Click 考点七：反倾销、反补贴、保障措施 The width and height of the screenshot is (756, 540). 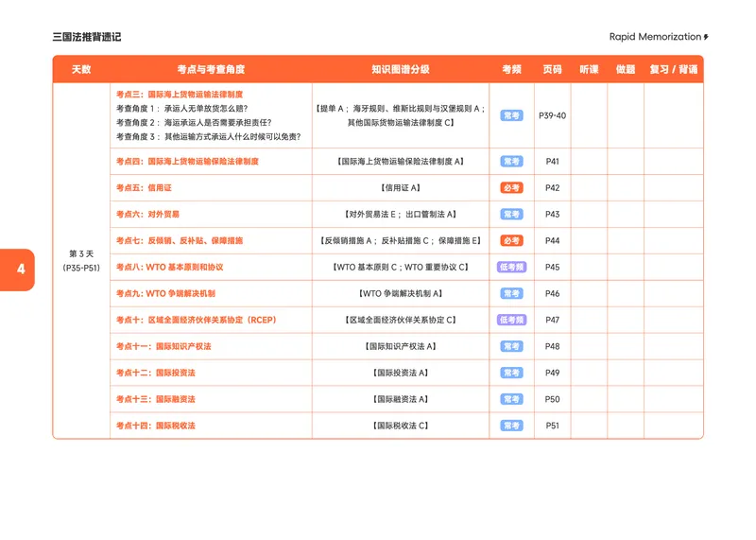[x=180, y=241]
